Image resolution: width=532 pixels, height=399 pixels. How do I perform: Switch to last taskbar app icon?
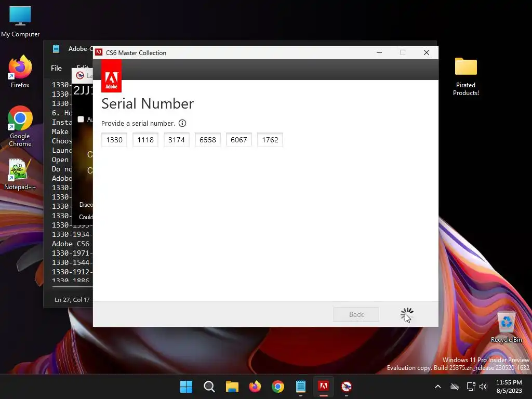346,387
